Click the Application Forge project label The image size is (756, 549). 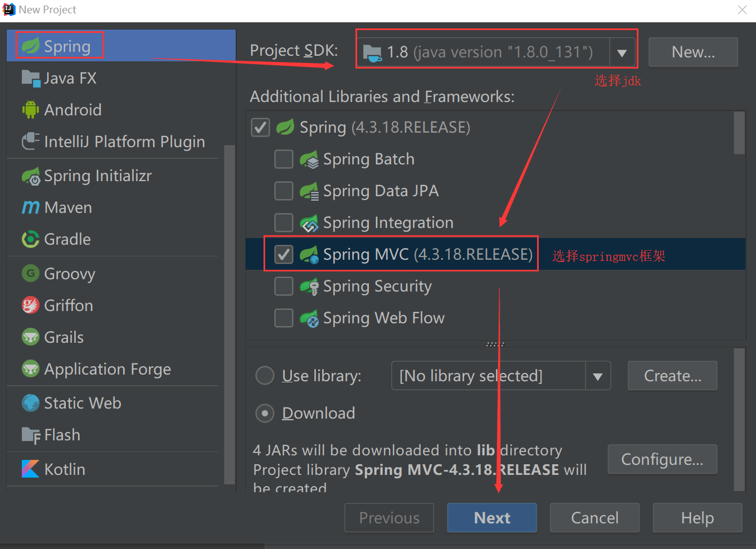coord(108,370)
